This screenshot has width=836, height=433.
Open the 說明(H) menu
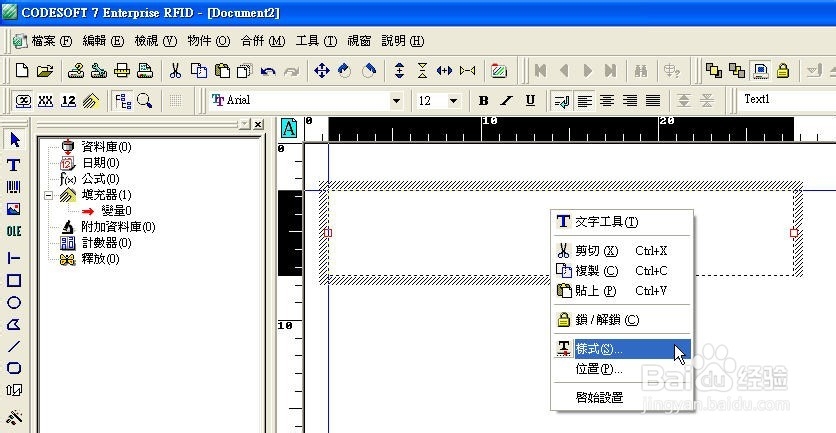403,41
